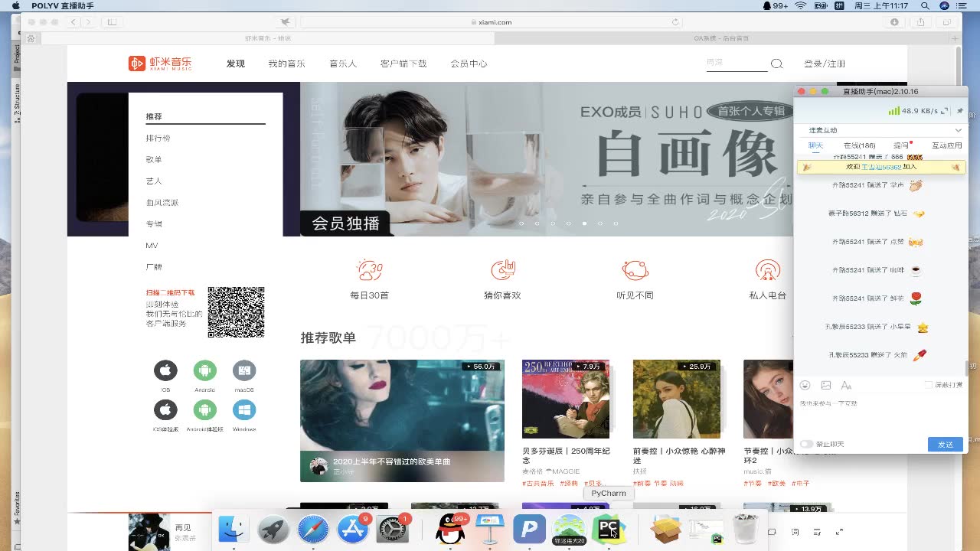Click the search magnifier icon on Xiami
Screen dimensions: 980x551
(777, 64)
